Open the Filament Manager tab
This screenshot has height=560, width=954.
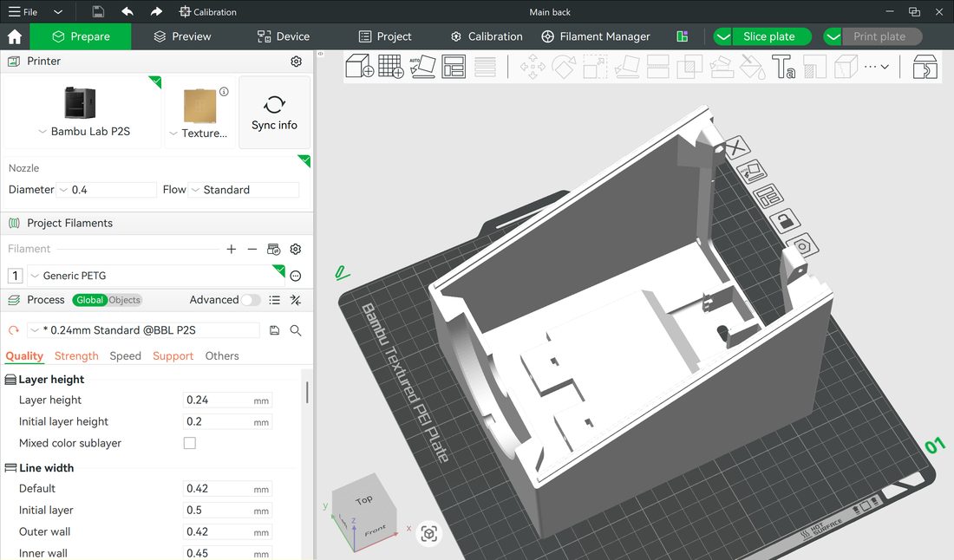click(x=596, y=36)
